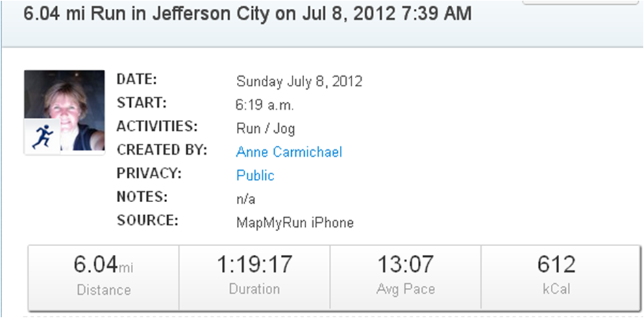
Task: Click the DATE field label
Action: [137, 79]
